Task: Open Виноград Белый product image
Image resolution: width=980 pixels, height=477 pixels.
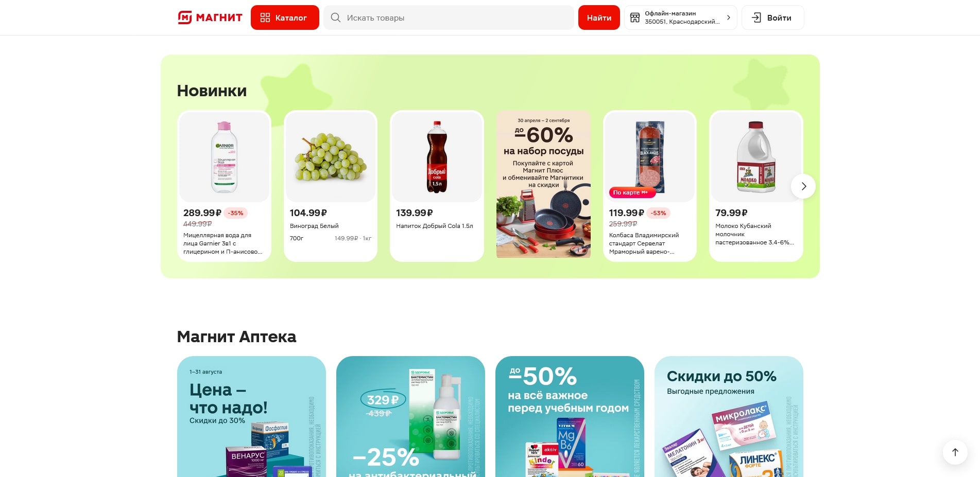Action: (331, 157)
